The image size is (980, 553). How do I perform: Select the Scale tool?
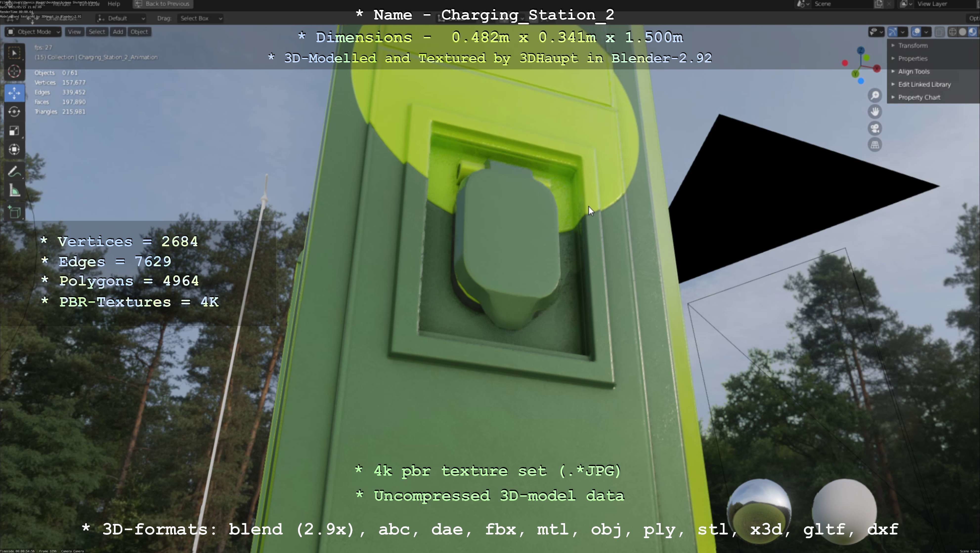point(14,131)
